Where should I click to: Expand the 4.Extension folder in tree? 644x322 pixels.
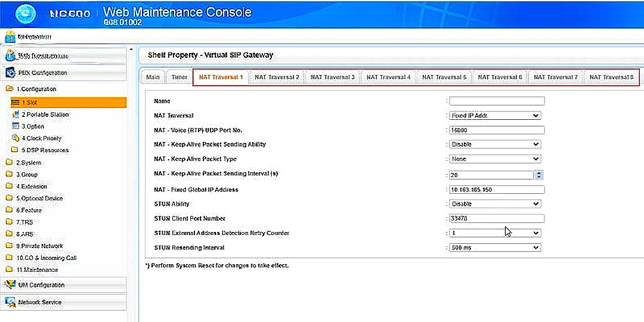(9, 187)
